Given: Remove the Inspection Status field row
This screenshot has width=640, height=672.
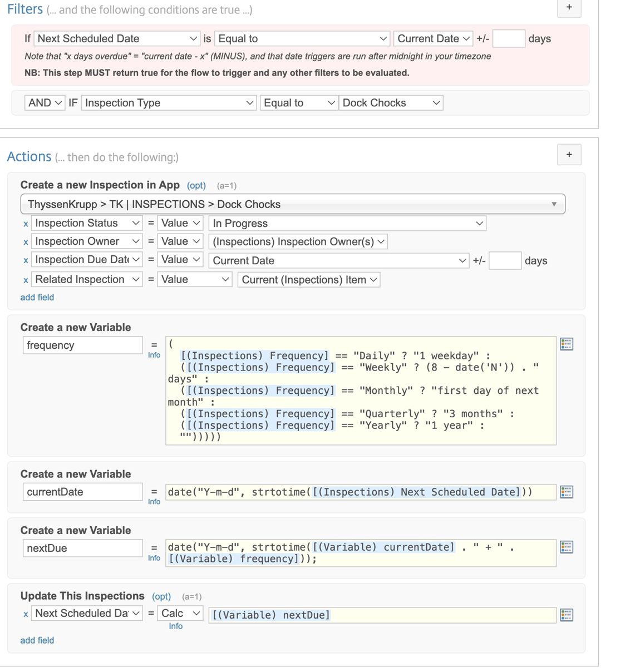Looking at the screenshot, I should click(x=26, y=224).
